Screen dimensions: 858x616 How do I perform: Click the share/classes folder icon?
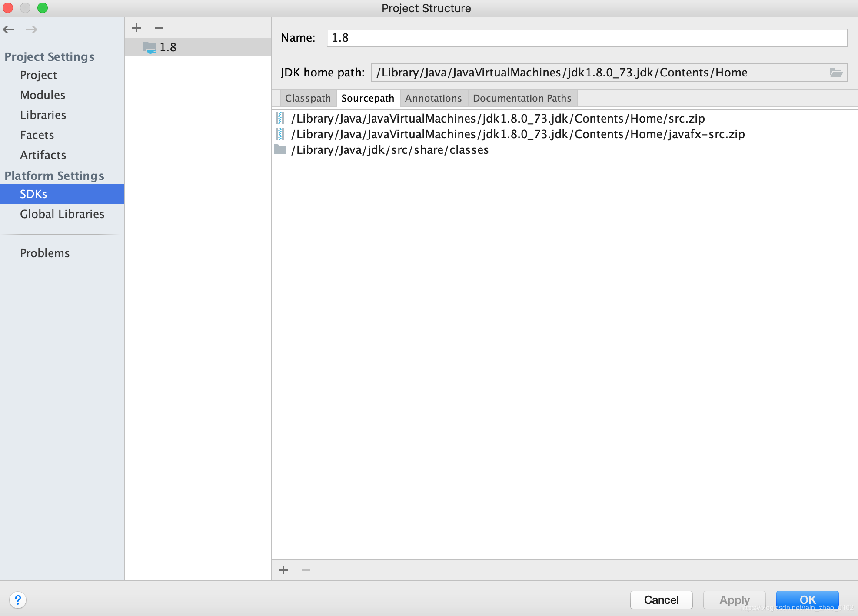pyautogui.click(x=280, y=149)
